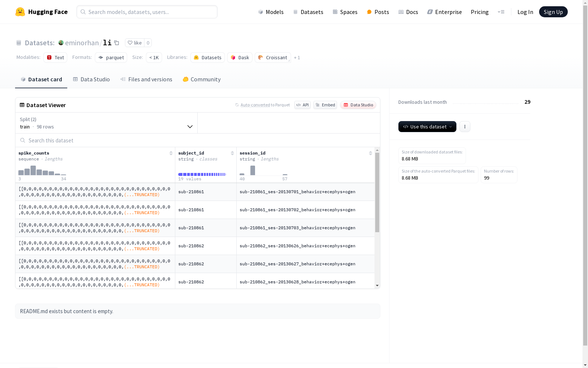Select session cell sub-210861_ses-20130703
This screenshot has height=368, width=588.
305,228
